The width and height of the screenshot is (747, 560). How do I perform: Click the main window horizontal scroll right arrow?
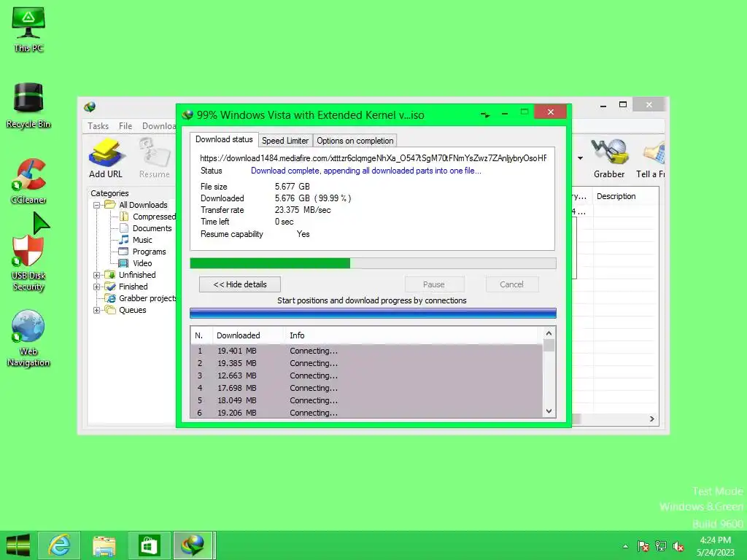point(651,419)
